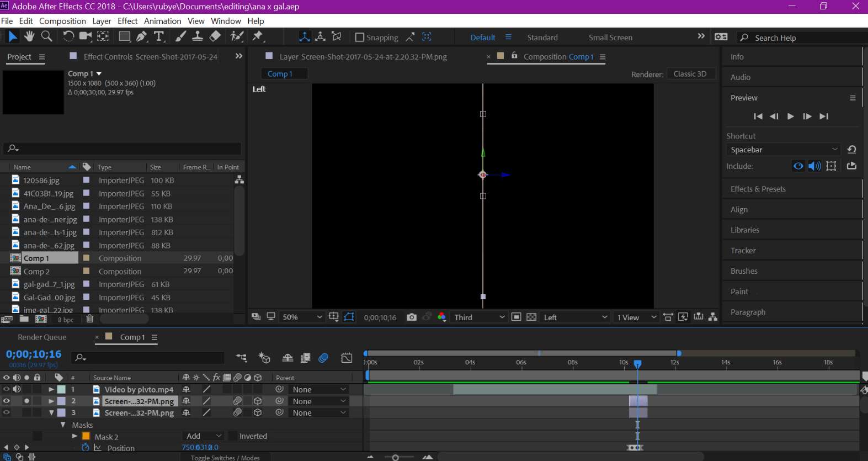Click the delete trash icon in Project panel
Screen dimensions: 868x461
point(89,319)
